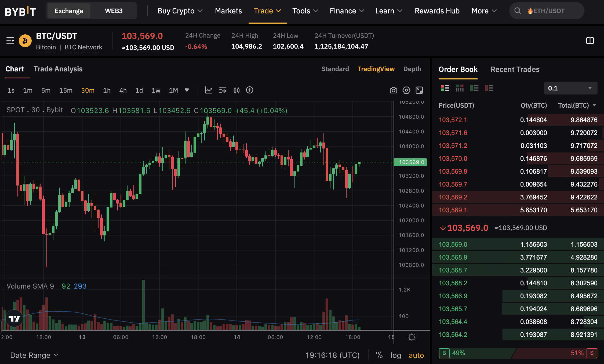
Task: Select the buy-only order book layout
Action: (x=475, y=88)
